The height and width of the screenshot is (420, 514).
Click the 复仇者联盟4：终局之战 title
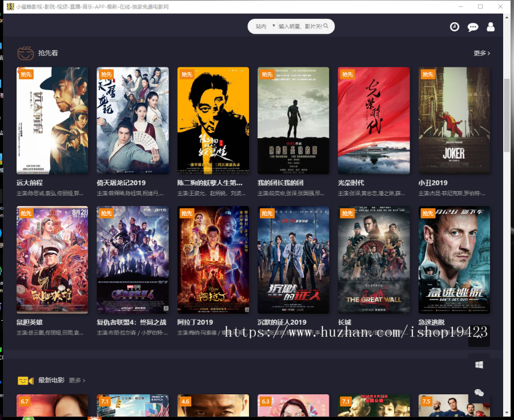coord(132,322)
